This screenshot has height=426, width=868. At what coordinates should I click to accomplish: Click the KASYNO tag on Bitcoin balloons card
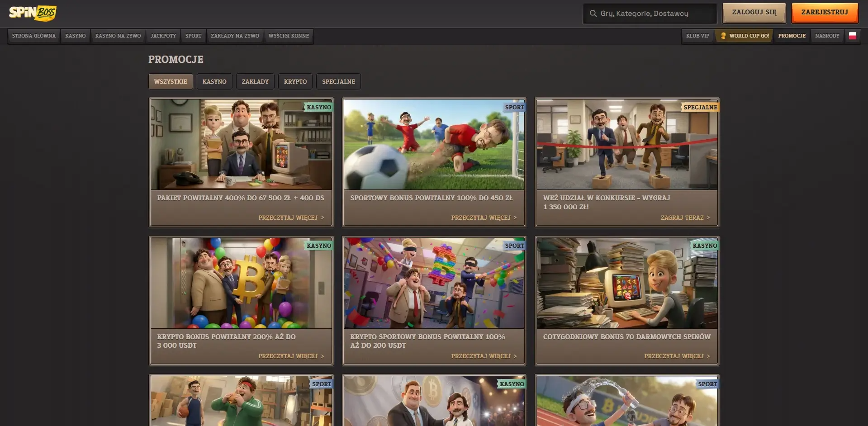click(319, 246)
